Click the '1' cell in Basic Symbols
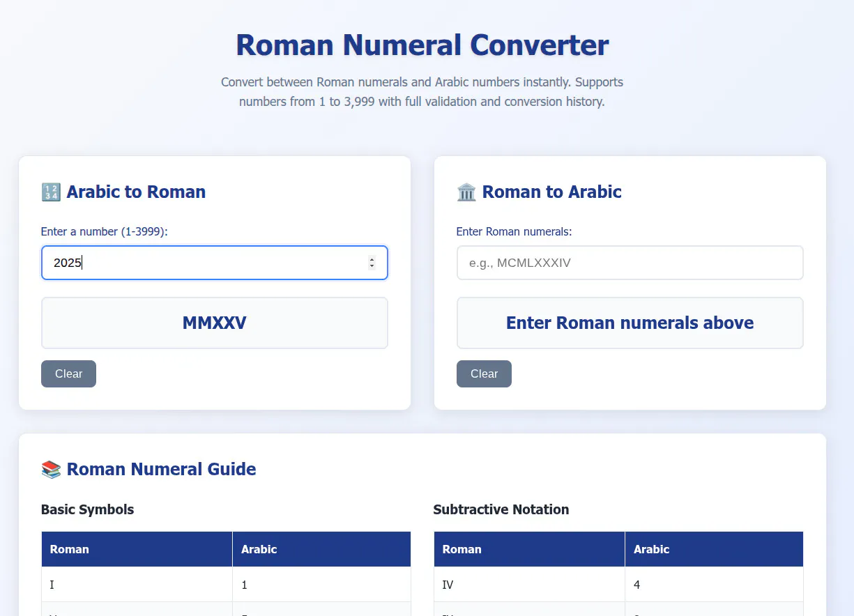The height and width of the screenshot is (616, 854). pyautogui.click(x=321, y=585)
